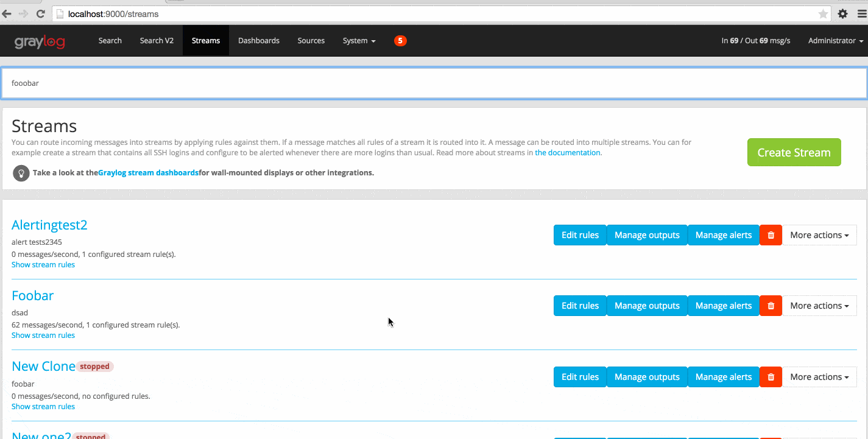The image size is (868, 439).
Task: Open the browser settings gear icon
Action: click(842, 13)
